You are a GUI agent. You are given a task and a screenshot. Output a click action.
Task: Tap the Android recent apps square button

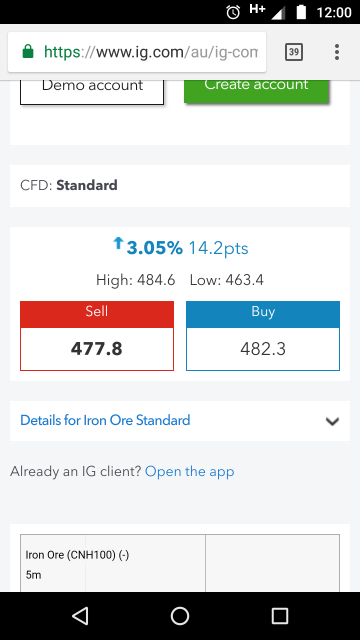(280, 616)
